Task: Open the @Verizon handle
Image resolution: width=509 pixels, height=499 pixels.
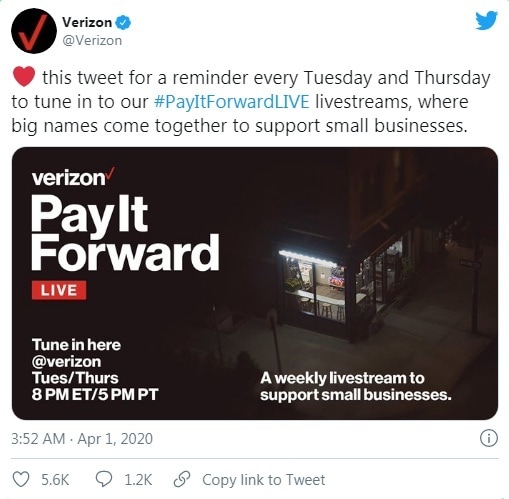Action: coord(92,41)
